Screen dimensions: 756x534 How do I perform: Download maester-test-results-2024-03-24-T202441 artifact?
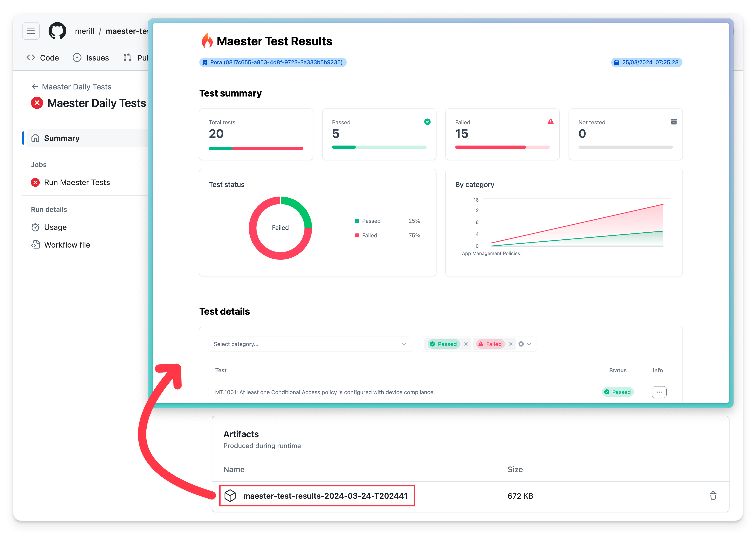pos(325,496)
